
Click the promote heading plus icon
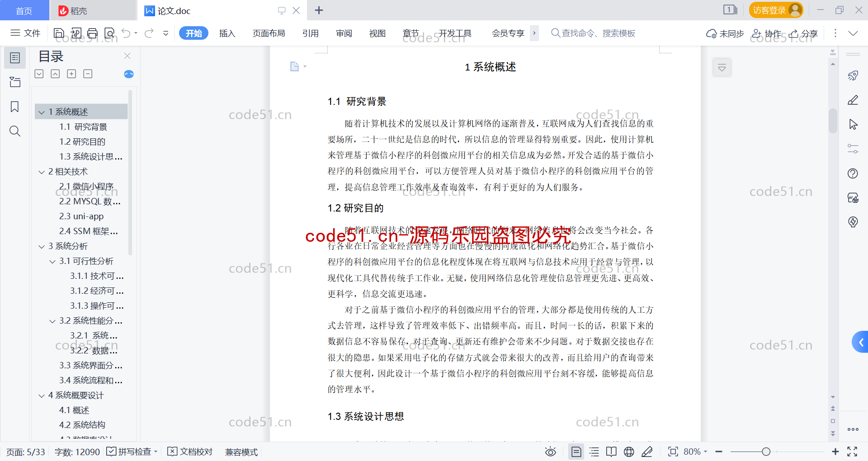click(x=71, y=74)
